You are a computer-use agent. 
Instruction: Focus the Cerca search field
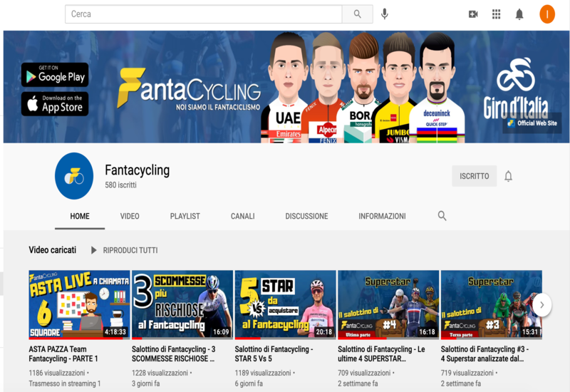[x=203, y=14]
